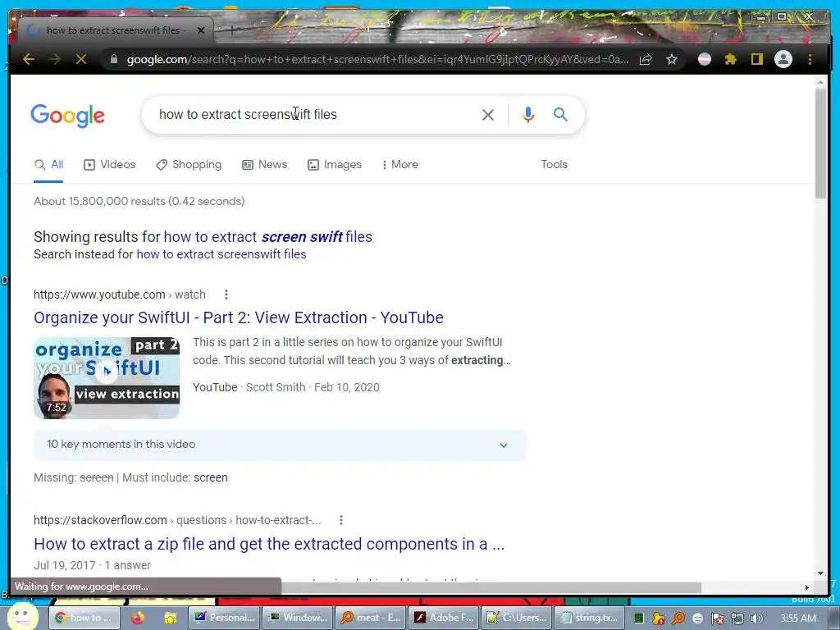The height and width of the screenshot is (630, 840).
Task: Switch to 'C:\Users...' taskbar window
Action: [517, 618]
